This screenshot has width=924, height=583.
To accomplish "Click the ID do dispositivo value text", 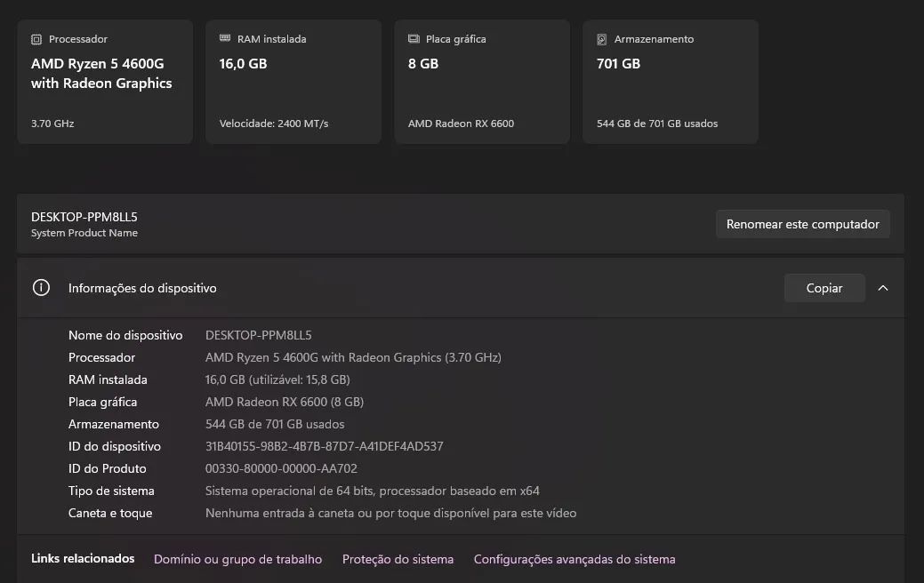I will 324,446.
